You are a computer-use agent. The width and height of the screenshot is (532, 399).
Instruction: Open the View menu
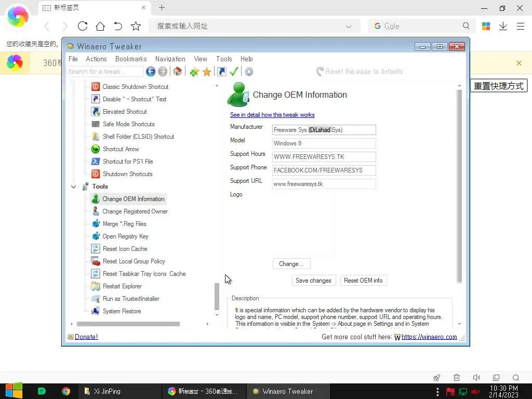[x=201, y=59]
